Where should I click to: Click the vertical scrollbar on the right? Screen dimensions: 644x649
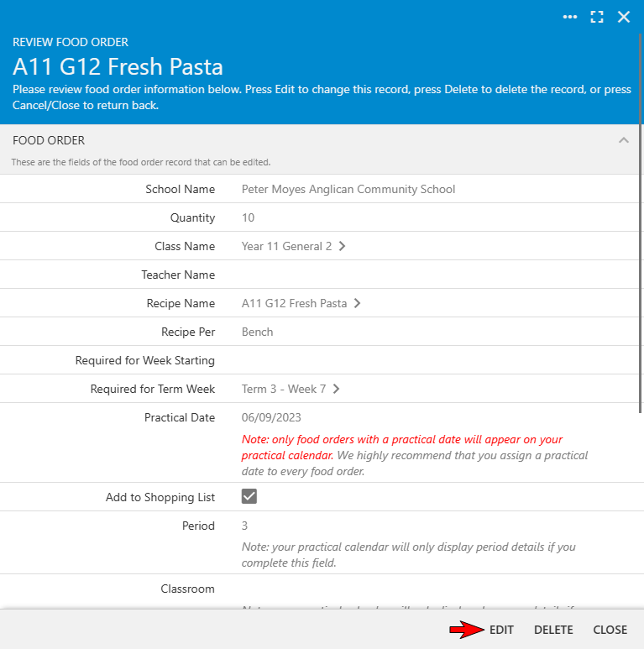click(x=641, y=336)
